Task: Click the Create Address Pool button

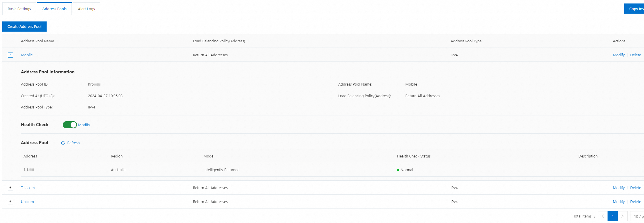Action: click(x=24, y=26)
